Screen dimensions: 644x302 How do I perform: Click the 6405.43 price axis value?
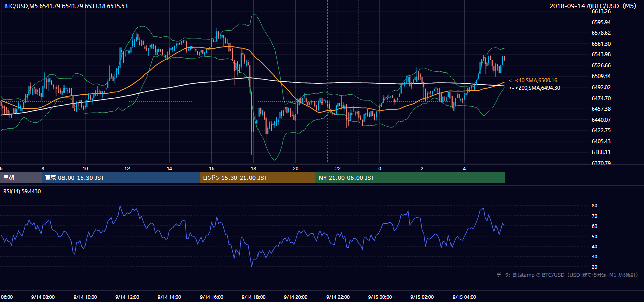tap(601, 141)
